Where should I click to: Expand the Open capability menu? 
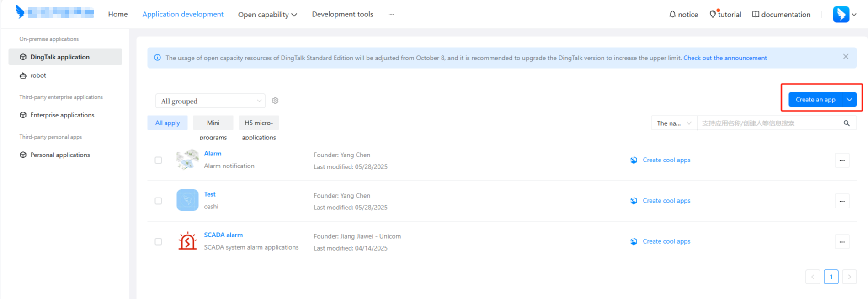[267, 15]
